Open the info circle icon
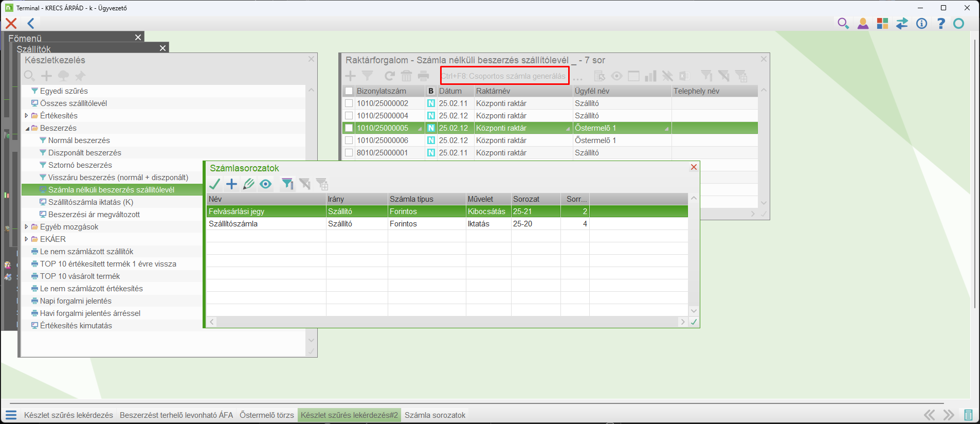The width and height of the screenshot is (980, 424). 921,23
